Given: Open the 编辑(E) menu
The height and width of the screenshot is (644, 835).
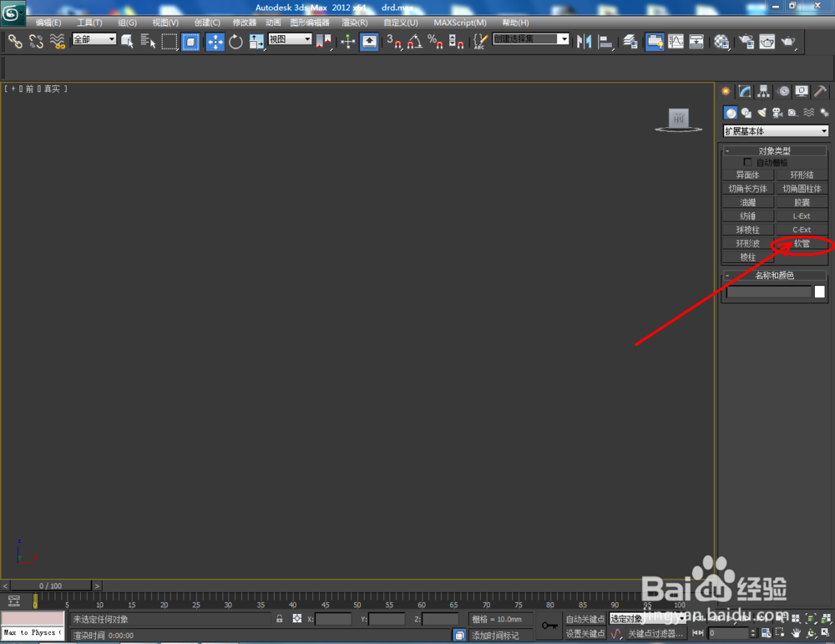Looking at the screenshot, I should coord(48,23).
